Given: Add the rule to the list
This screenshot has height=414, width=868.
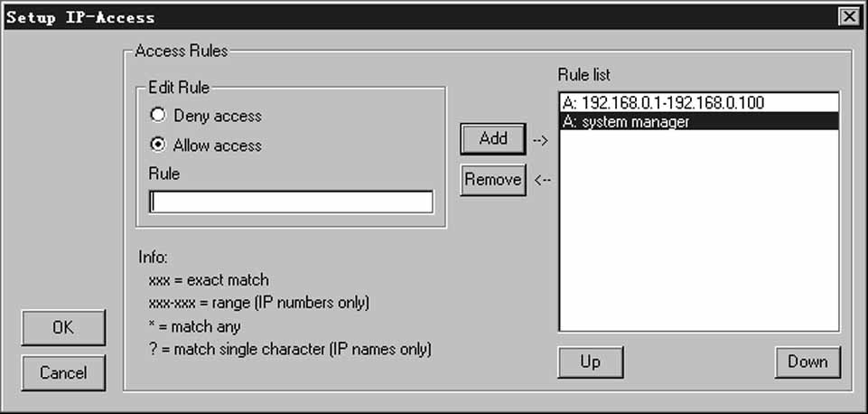Looking at the screenshot, I should coord(492,138).
